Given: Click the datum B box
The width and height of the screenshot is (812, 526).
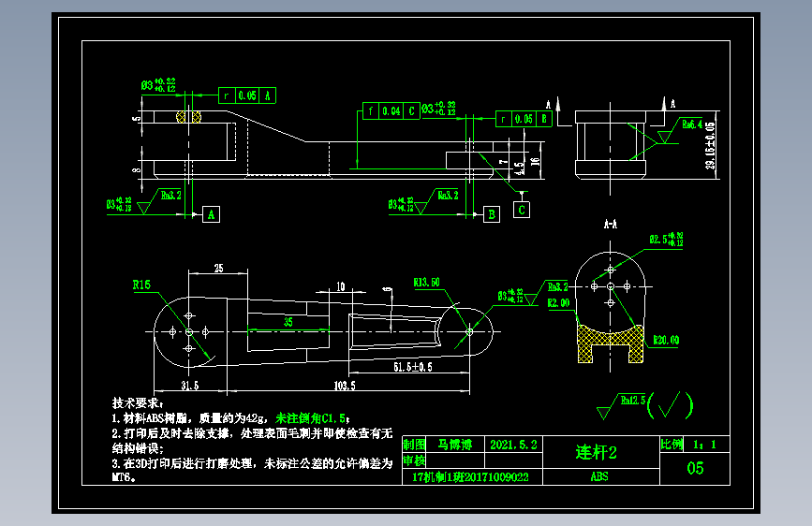Looking at the screenshot, I should [x=492, y=214].
